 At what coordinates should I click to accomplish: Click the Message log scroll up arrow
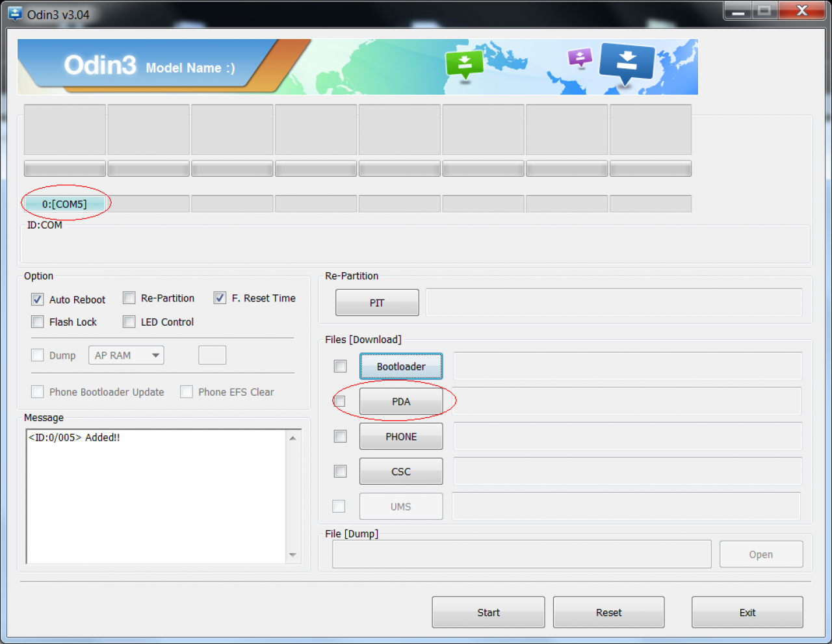[292, 438]
